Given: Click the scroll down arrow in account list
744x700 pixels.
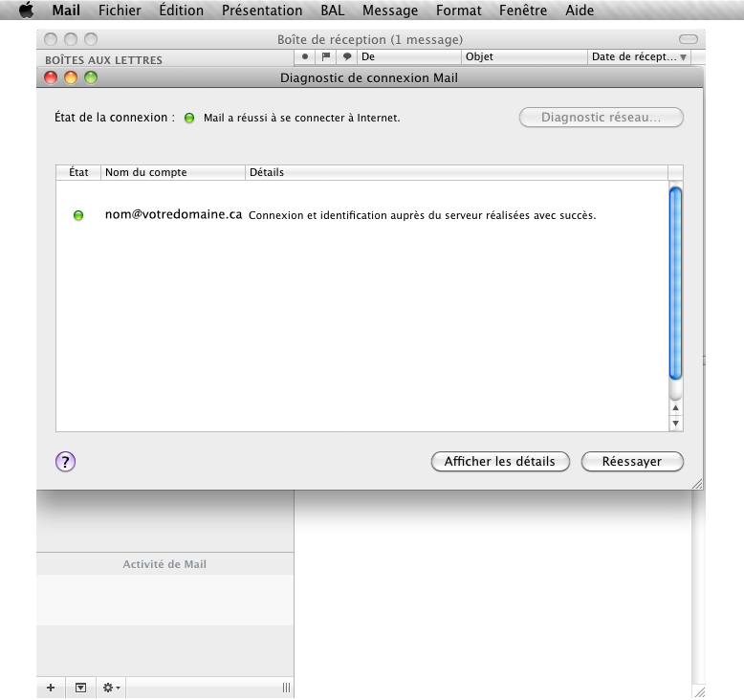Looking at the screenshot, I should click(676, 423).
